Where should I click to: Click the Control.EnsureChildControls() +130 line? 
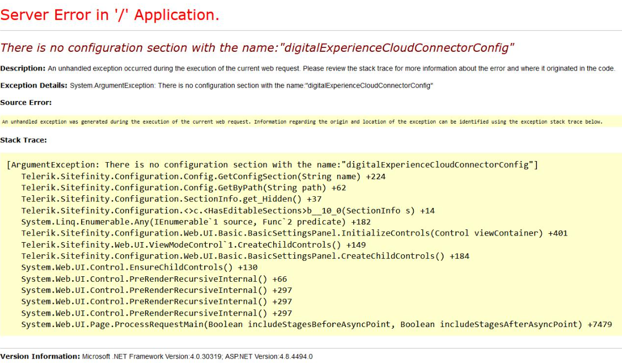click(139, 267)
